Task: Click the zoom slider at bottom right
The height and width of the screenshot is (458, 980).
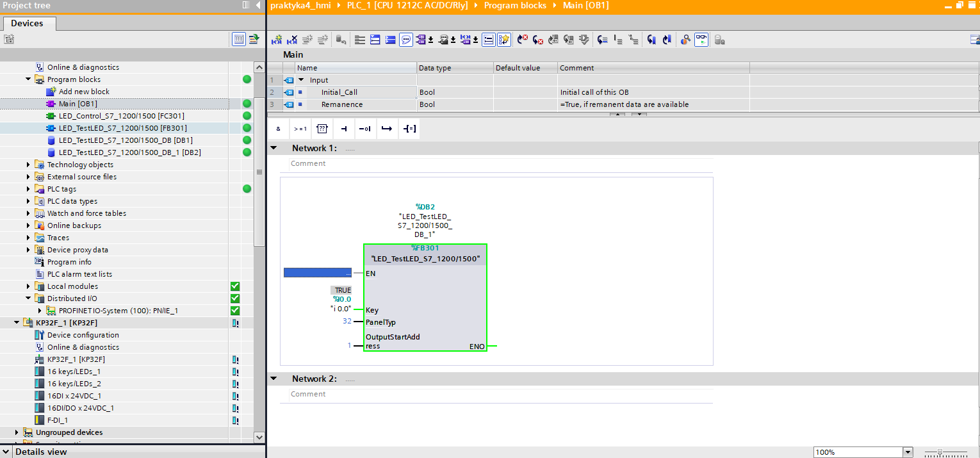Action: coord(939,452)
